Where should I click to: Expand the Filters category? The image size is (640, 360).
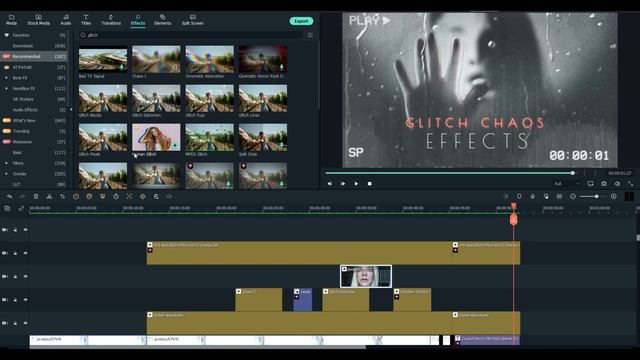pos(6,163)
